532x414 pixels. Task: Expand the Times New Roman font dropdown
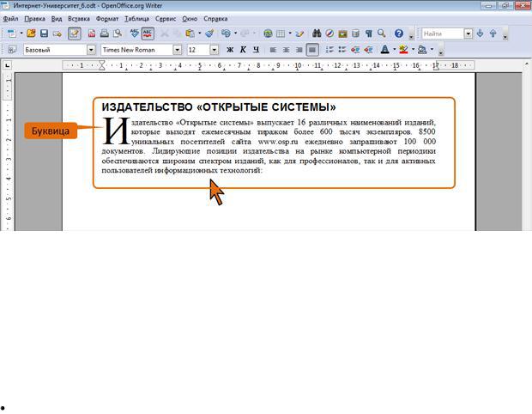[177, 50]
